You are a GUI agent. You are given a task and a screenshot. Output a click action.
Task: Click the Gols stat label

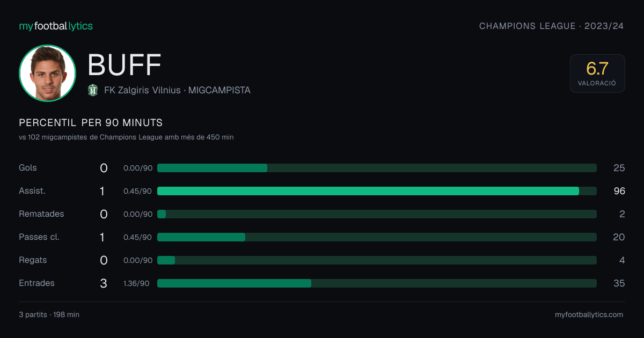coord(28,168)
